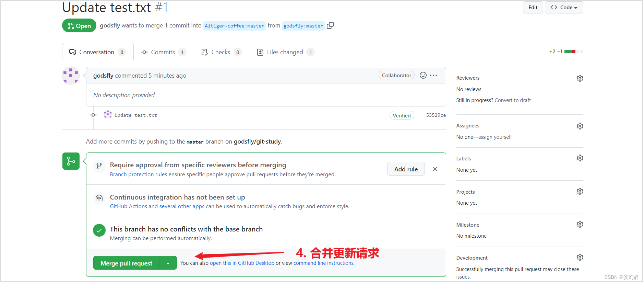Click the green Open status badge
This screenshot has width=644, height=283.
(79, 25)
